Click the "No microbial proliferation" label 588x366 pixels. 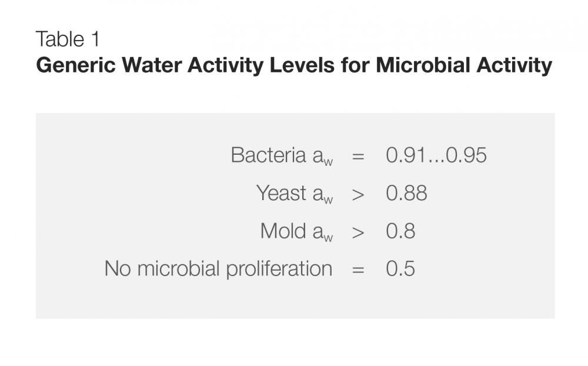point(218,269)
